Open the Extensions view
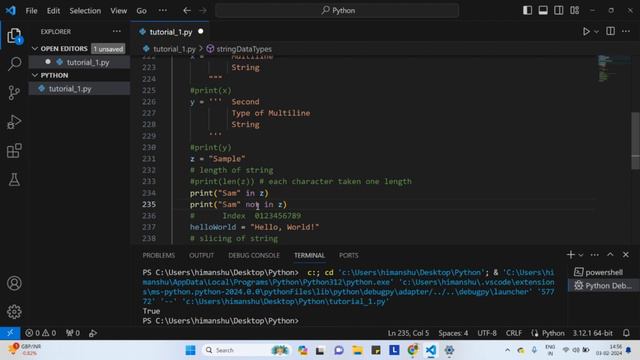640x360 pixels. [x=14, y=151]
